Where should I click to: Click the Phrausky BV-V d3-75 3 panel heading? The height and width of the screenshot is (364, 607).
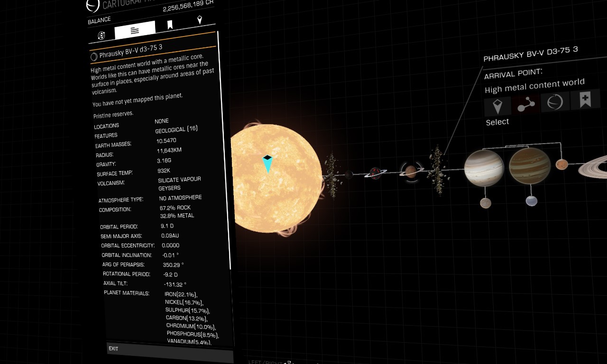click(x=131, y=51)
